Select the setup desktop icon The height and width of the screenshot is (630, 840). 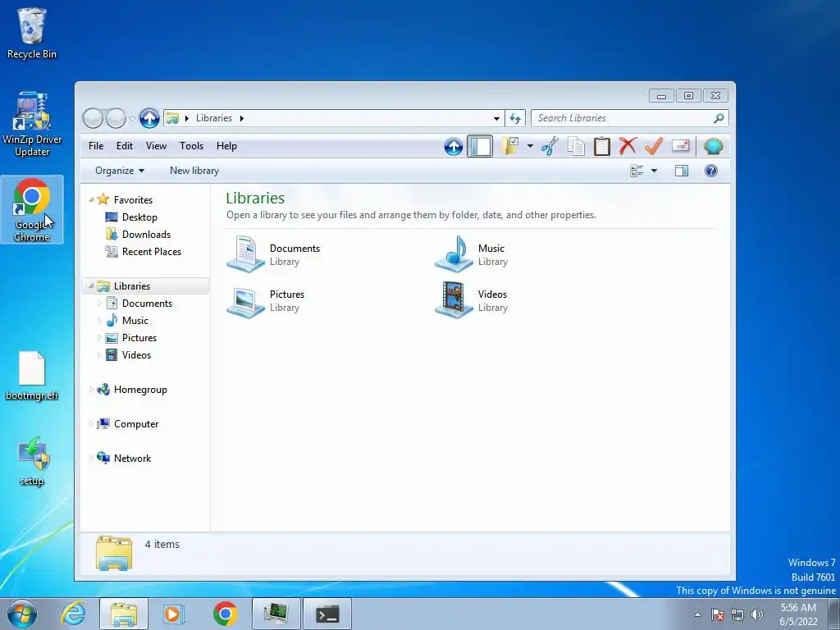[x=32, y=461]
